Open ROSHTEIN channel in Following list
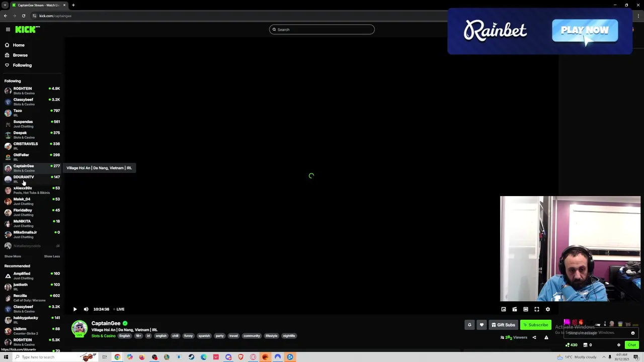The width and height of the screenshot is (644, 362). coord(32,90)
